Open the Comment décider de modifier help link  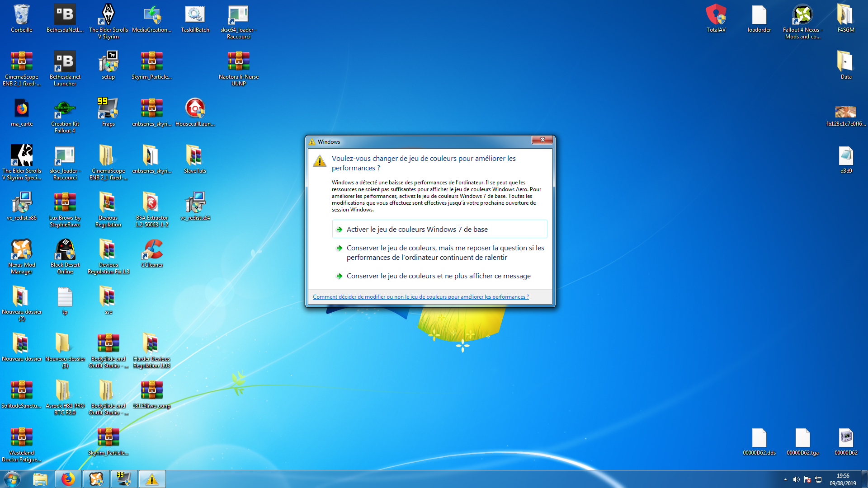pos(420,297)
